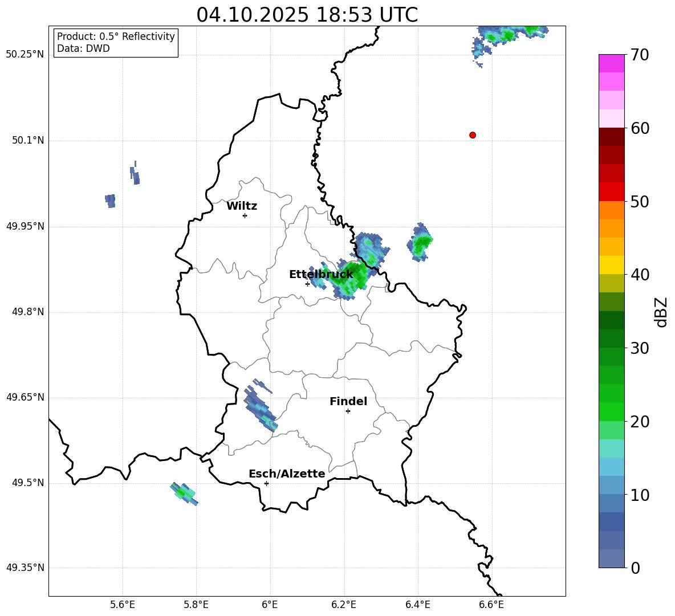Click the 50.25°N latitude tick label
The width and height of the screenshot is (675, 616).
[25, 55]
